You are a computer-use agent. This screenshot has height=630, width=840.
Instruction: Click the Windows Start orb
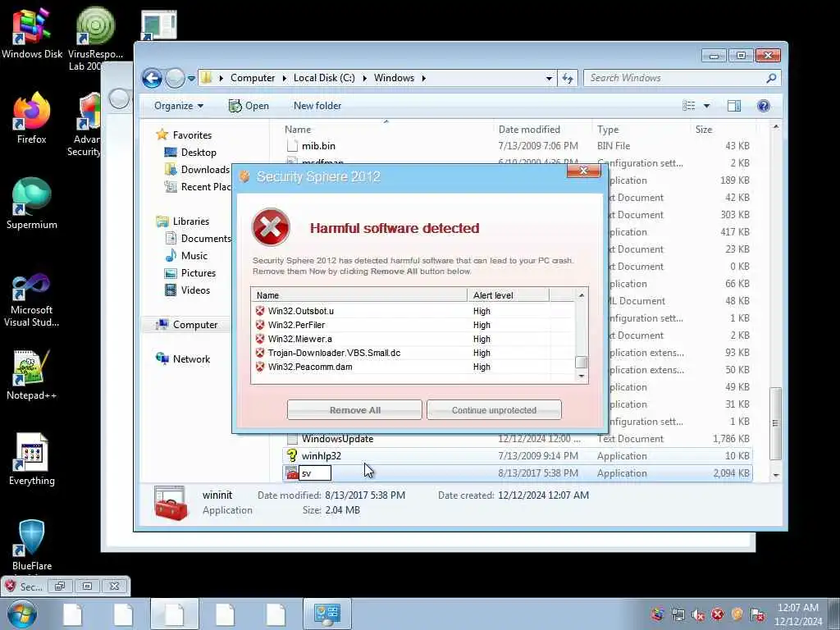pos(21,614)
